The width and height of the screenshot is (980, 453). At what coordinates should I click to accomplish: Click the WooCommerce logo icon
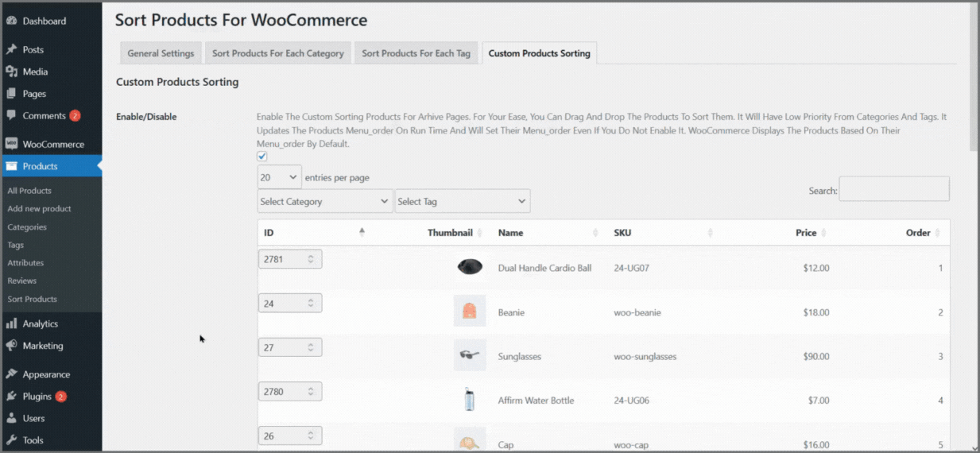pos(12,145)
